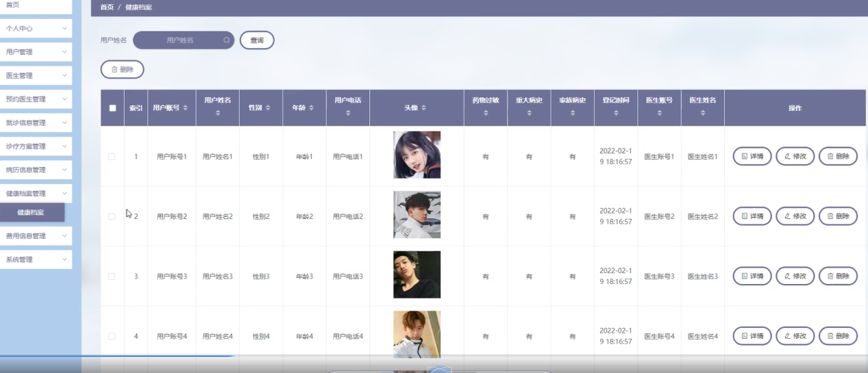Open avatar photo of 用户姓名4
868x373 pixels.
tap(417, 334)
